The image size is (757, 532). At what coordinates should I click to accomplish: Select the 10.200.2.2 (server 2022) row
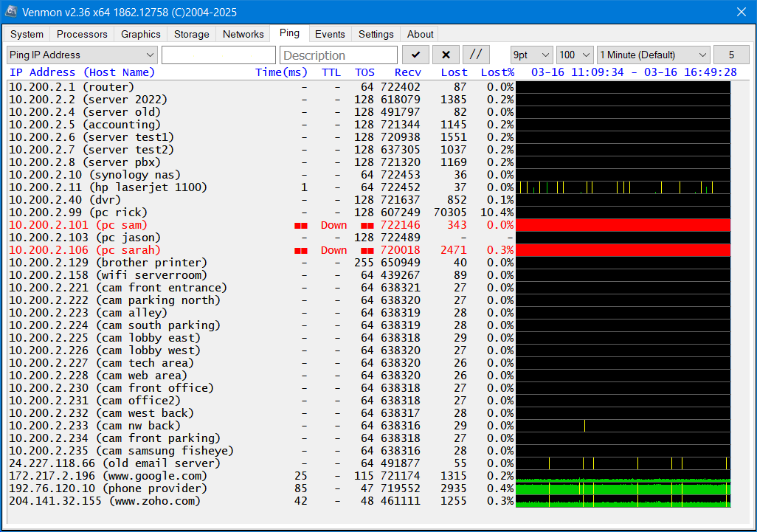point(370,100)
